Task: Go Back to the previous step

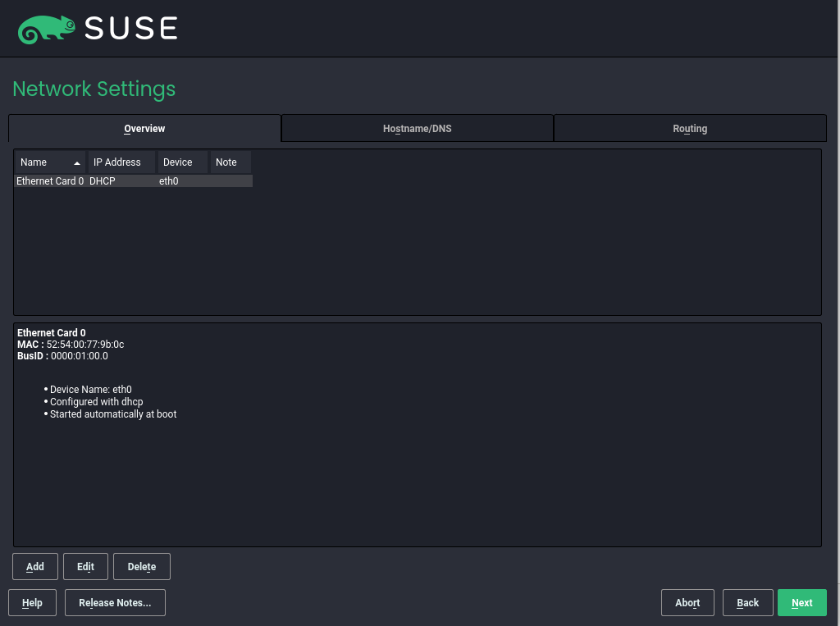Action: [747, 602]
